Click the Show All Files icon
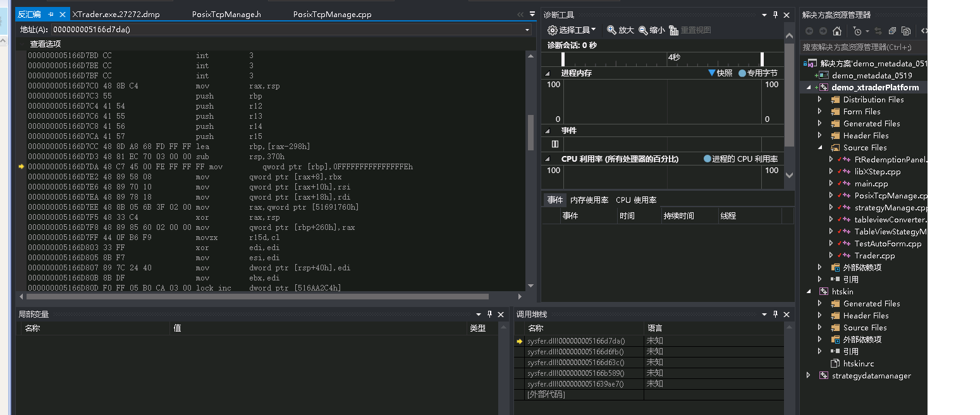This screenshot has width=980, height=415. point(906,30)
